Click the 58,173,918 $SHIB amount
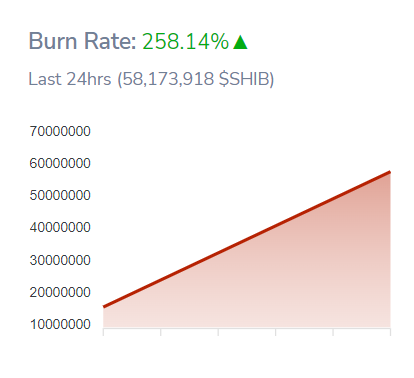 196,80
